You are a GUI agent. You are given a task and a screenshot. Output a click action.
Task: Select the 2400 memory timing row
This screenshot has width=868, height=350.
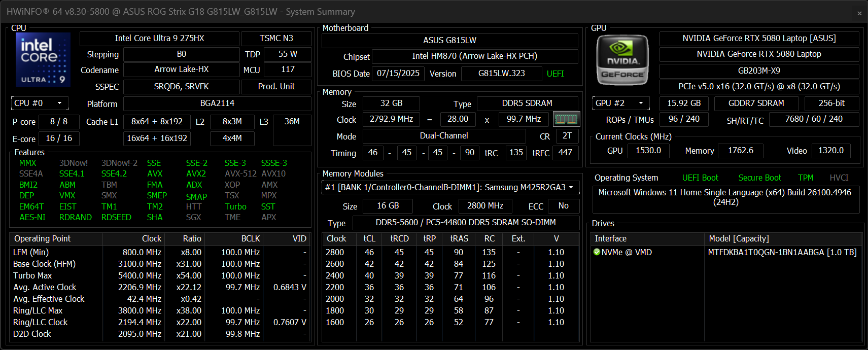point(450,276)
